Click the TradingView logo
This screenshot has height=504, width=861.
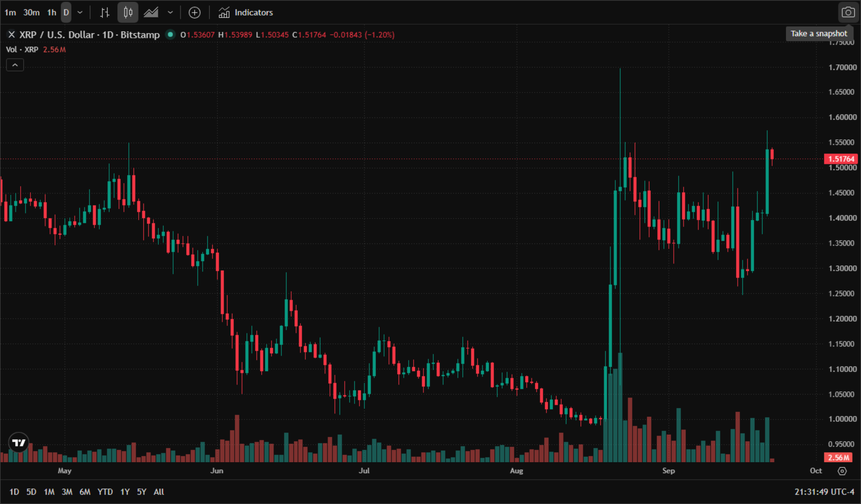18,443
